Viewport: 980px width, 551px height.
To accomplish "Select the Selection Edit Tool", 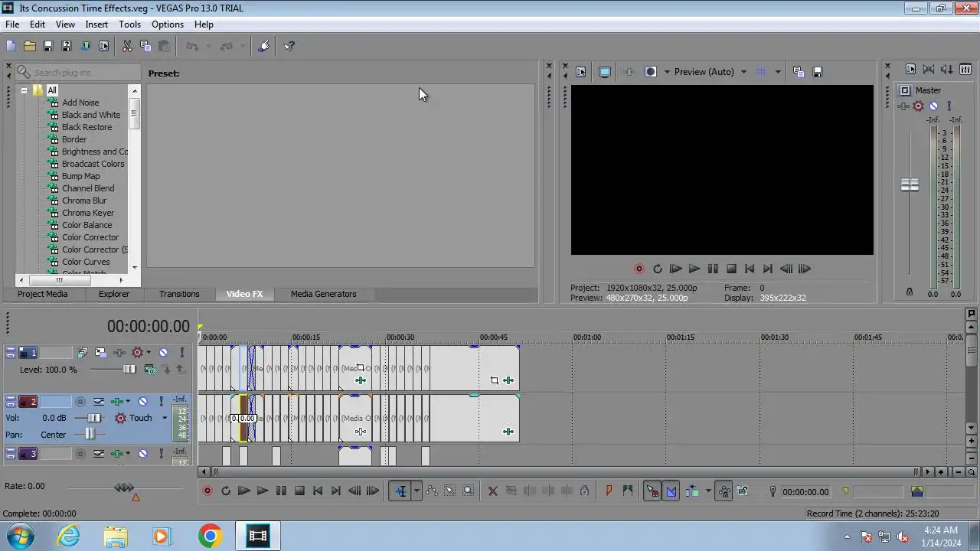I will (450, 491).
